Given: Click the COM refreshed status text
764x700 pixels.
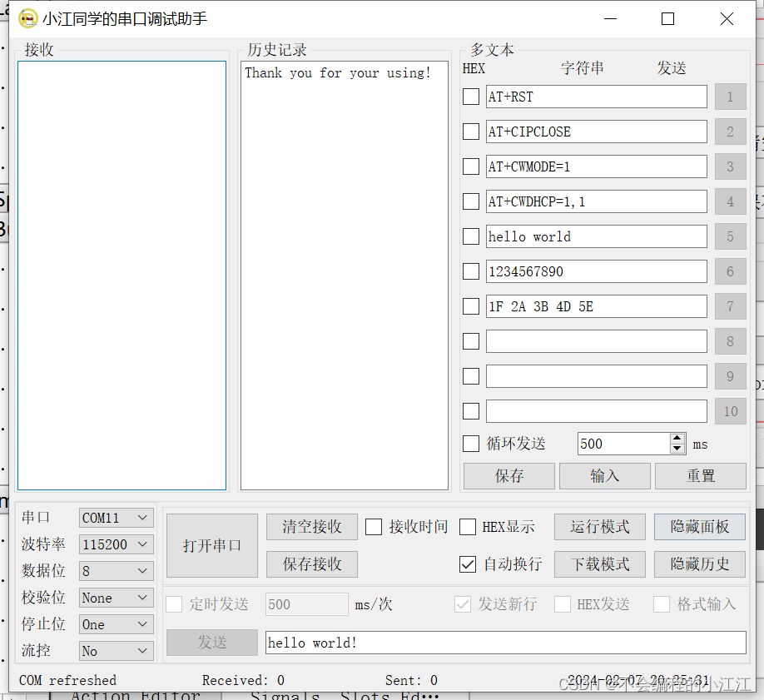Looking at the screenshot, I should [x=67, y=680].
